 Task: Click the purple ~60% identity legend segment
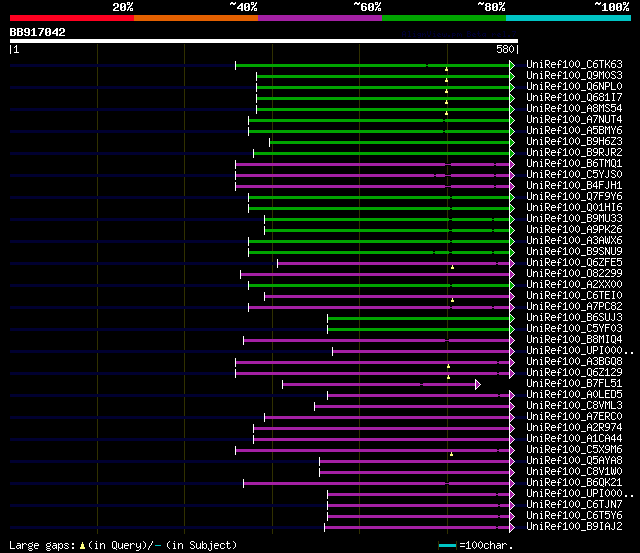click(320, 18)
